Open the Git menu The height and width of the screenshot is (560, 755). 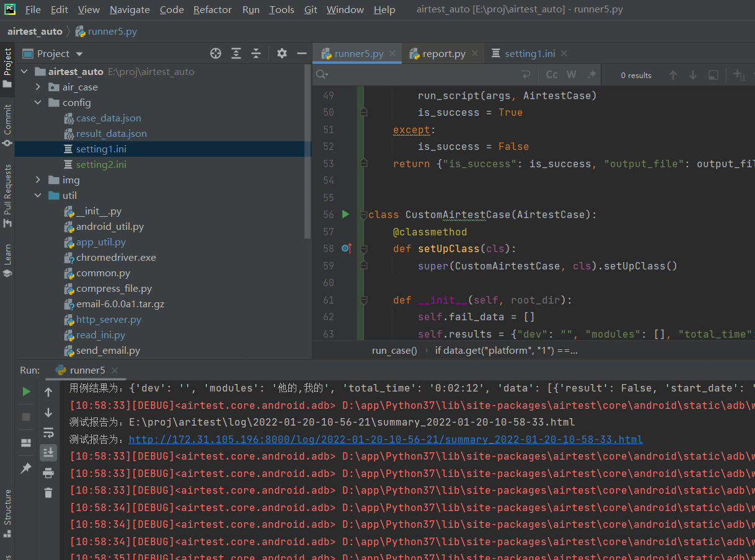tap(311, 10)
